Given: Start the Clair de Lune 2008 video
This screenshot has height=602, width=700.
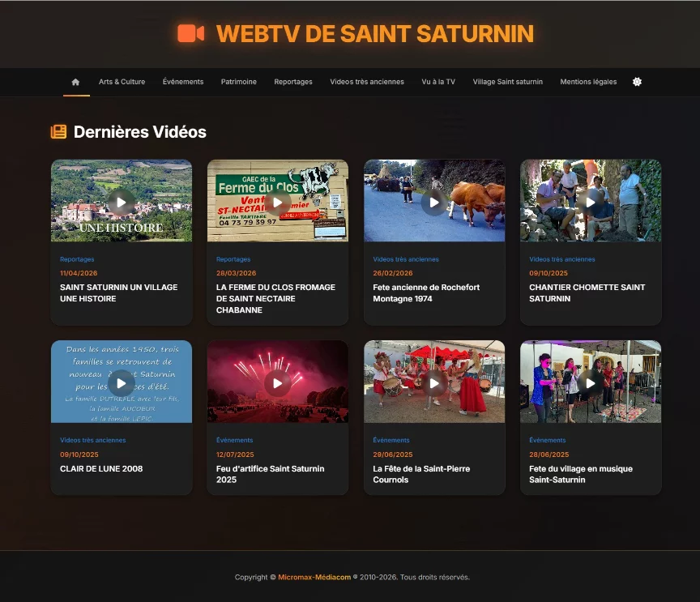Looking at the screenshot, I should (122, 382).
